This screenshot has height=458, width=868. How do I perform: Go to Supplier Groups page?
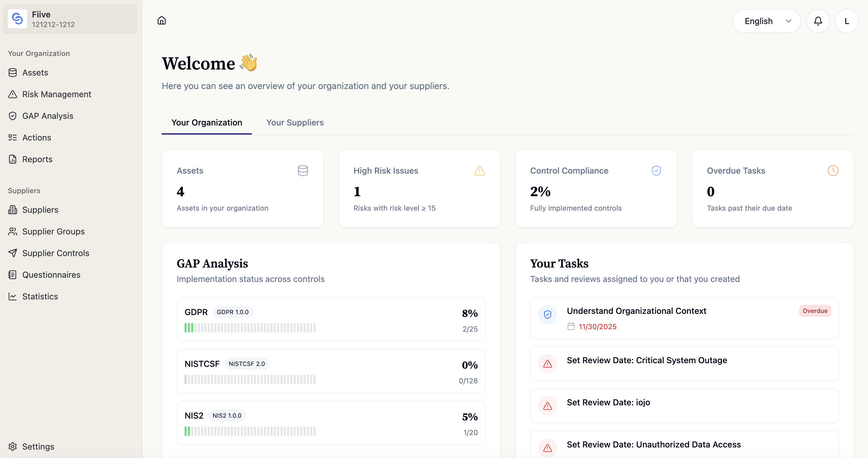point(53,231)
